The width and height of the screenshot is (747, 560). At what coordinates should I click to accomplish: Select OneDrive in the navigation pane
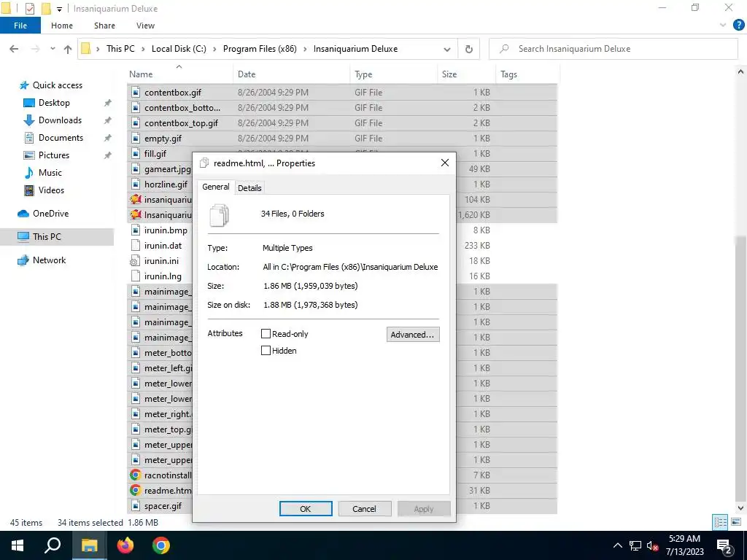(x=50, y=214)
